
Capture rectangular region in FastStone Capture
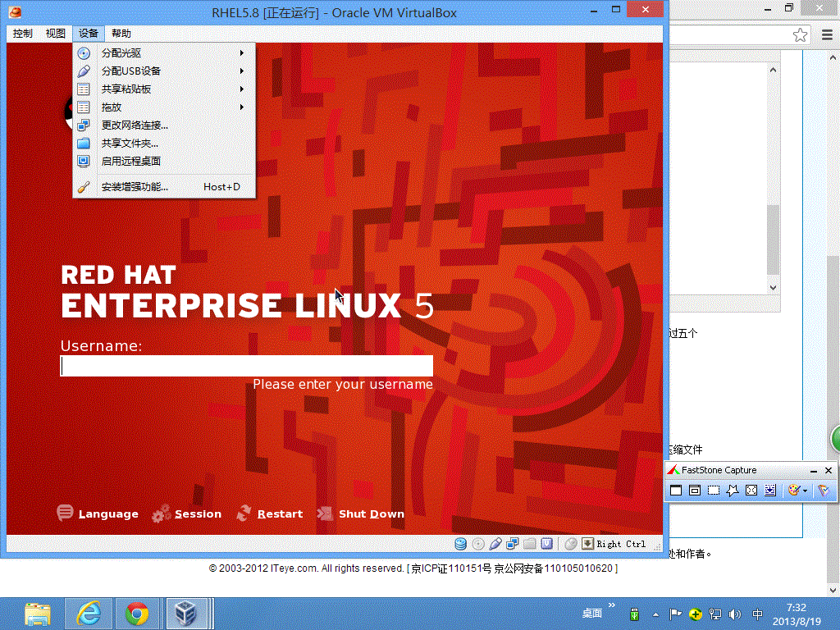tap(714, 491)
